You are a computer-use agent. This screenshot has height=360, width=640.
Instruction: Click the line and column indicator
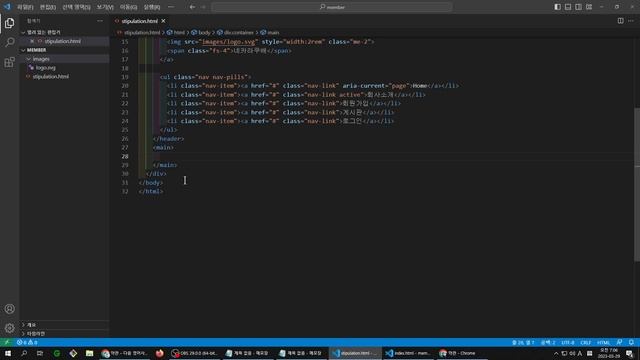coord(523,342)
